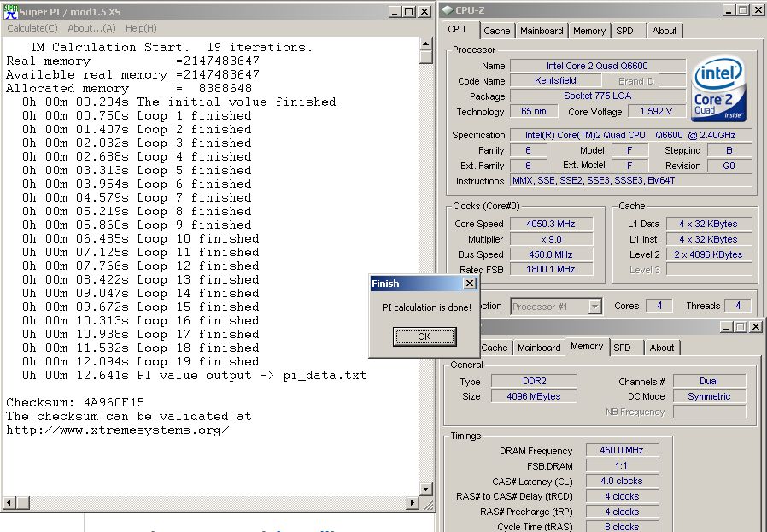The image size is (767, 532).
Task: Close the Finish dialog
Action: tap(469, 284)
